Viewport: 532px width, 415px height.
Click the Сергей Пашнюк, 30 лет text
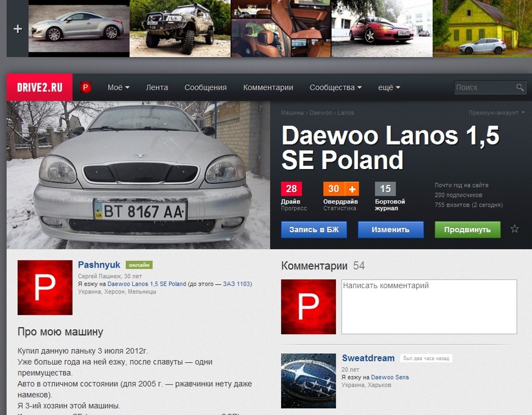point(110,276)
